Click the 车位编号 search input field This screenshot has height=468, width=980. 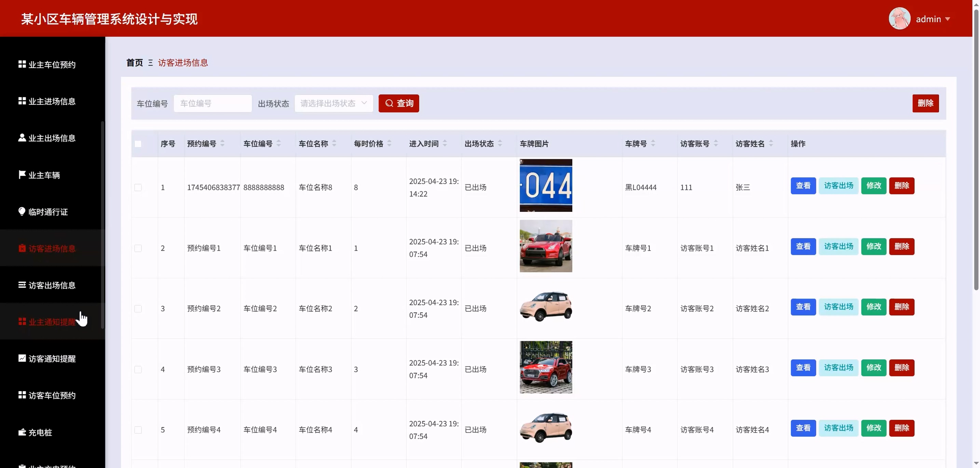(213, 104)
